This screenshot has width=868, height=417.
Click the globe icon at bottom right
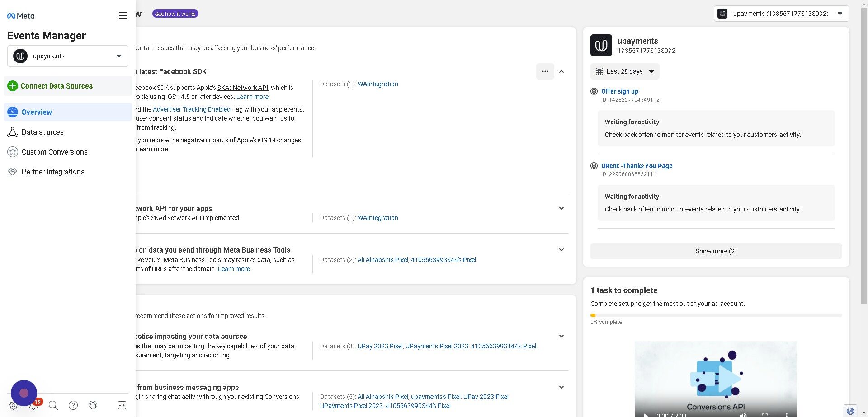[x=850, y=411]
